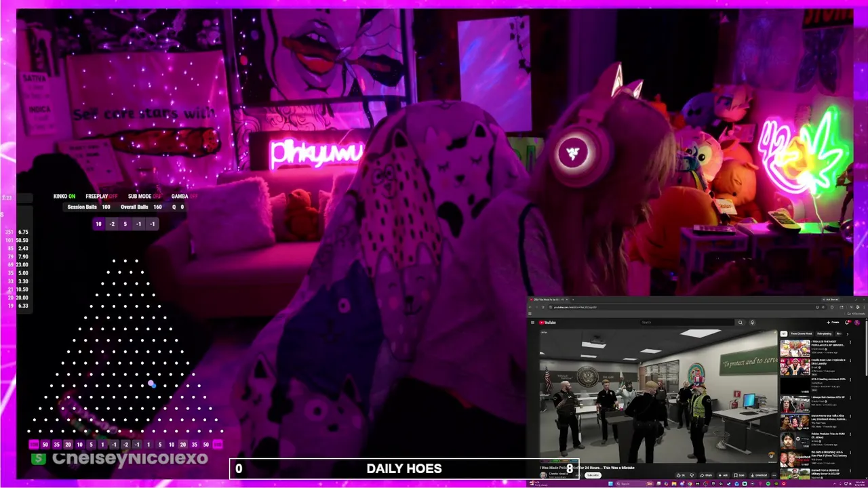
Task: Click the Subscribe button
Action: (x=593, y=475)
